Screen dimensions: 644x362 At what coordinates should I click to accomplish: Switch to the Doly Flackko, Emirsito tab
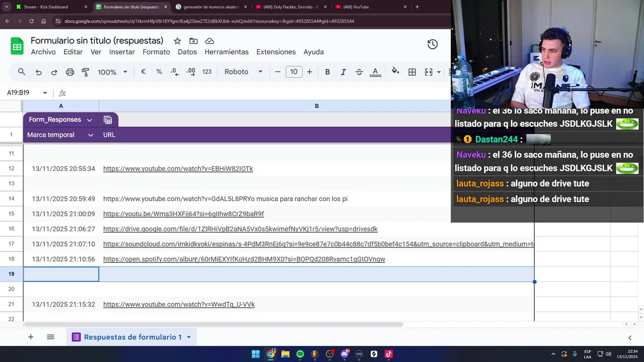tap(291, 7)
